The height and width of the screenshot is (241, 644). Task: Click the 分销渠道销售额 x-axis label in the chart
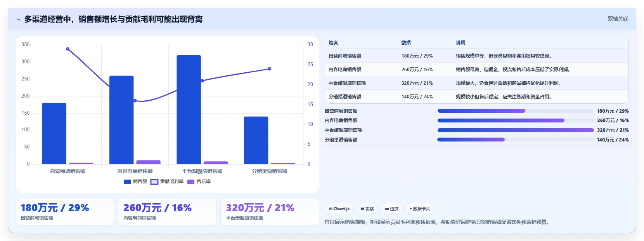[x=270, y=171]
